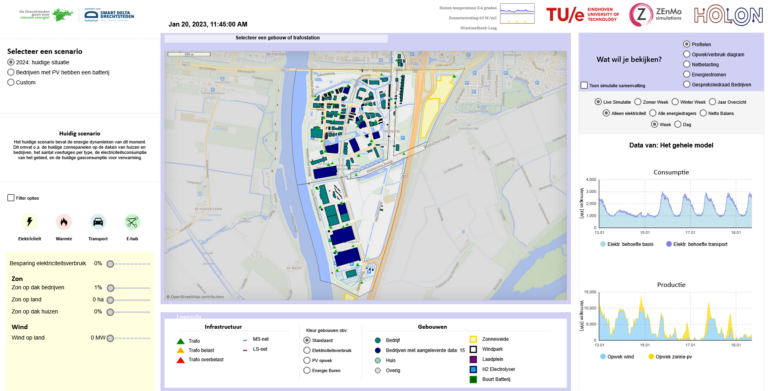Check Toon simulatie samenvatting
The height and width of the screenshot is (391, 768).
(x=584, y=85)
